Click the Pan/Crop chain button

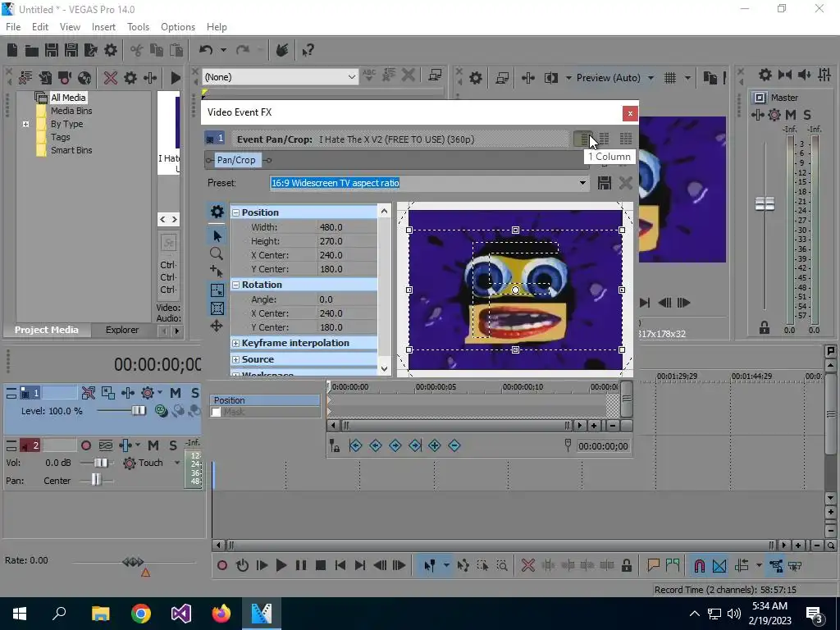tap(235, 160)
